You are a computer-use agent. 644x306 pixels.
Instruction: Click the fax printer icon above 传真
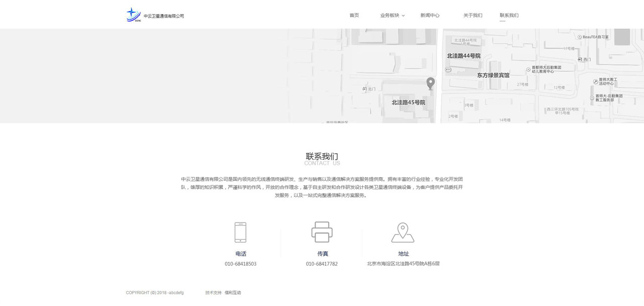[x=322, y=232]
